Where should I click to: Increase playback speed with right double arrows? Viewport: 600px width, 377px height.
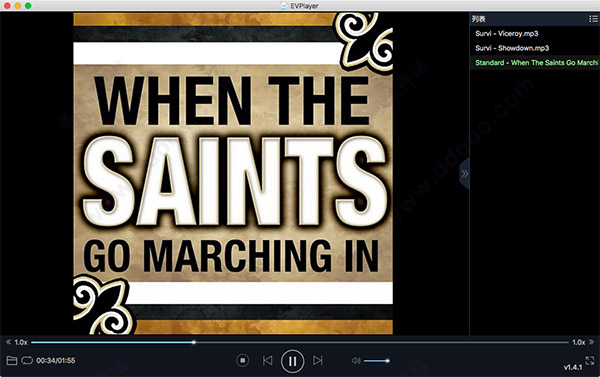point(592,342)
